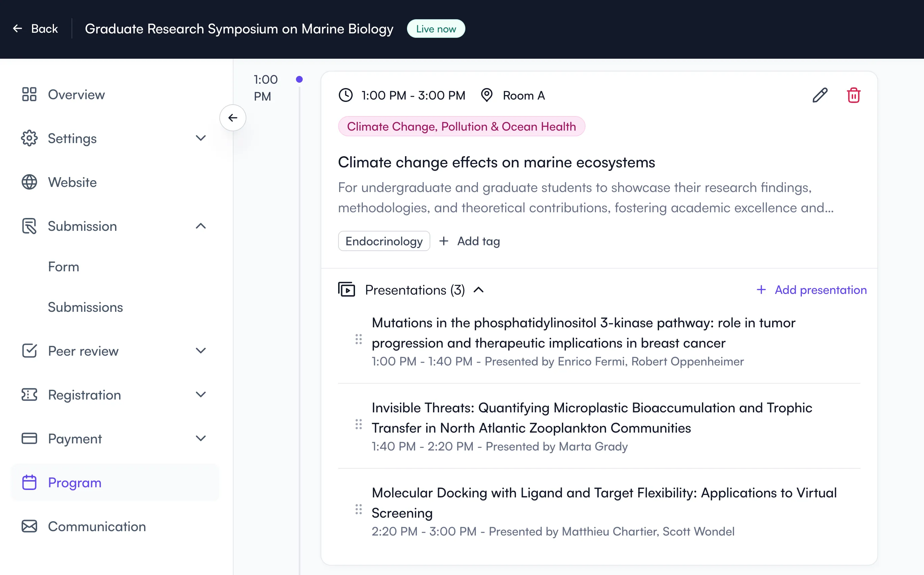Click the Room A location text
This screenshot has height=575, width=924.
(524, 95)
